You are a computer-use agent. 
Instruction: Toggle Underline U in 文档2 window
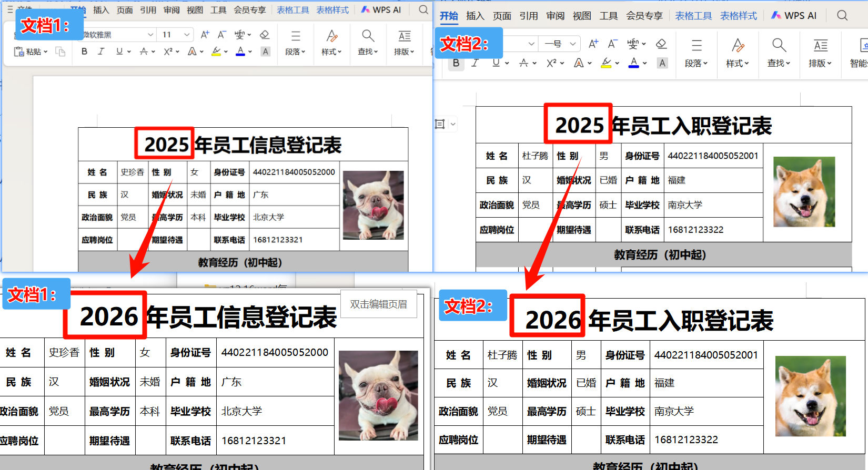[x=496, y=63]
